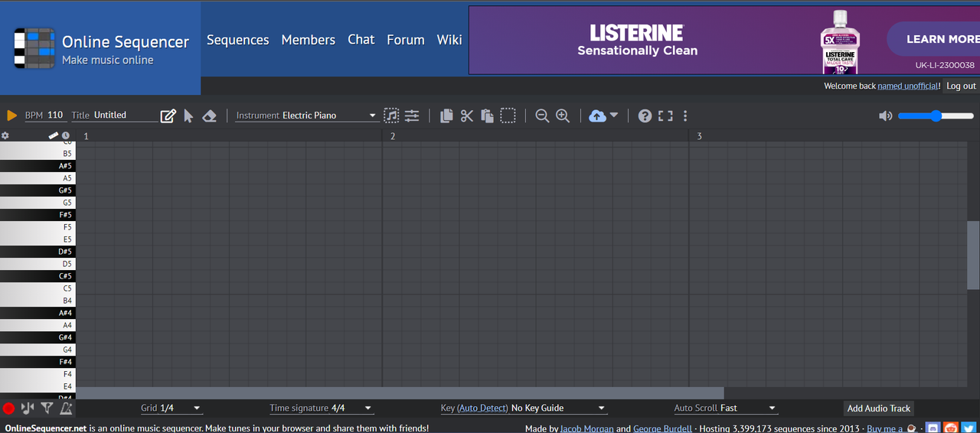Expand the cloud save dropdown arrow
This screenshot has width=980, height=433.
pyautogui.click(x=614, y=116)
